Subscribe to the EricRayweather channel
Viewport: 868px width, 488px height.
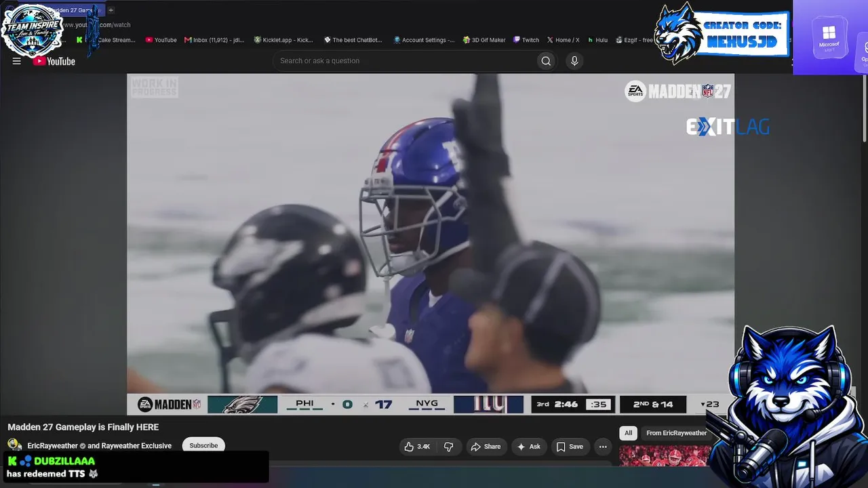[203, 445]
